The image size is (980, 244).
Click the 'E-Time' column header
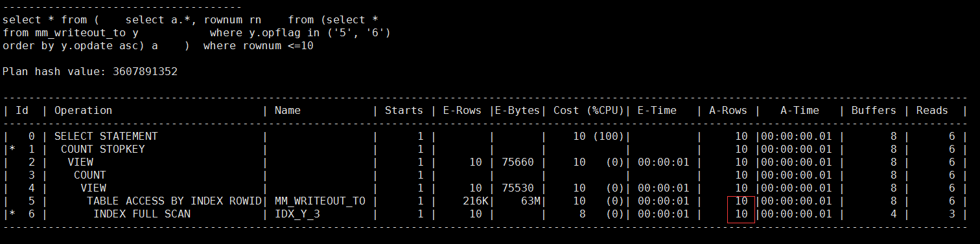657,111
